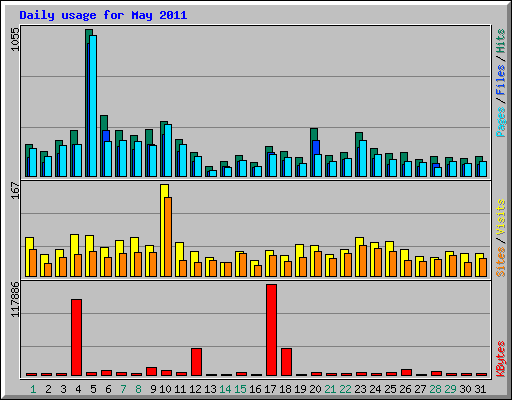The width and height of the screenshot is (512, 400).
Task: Click the red KBytes bar on day 4
Action: (76, 337)
